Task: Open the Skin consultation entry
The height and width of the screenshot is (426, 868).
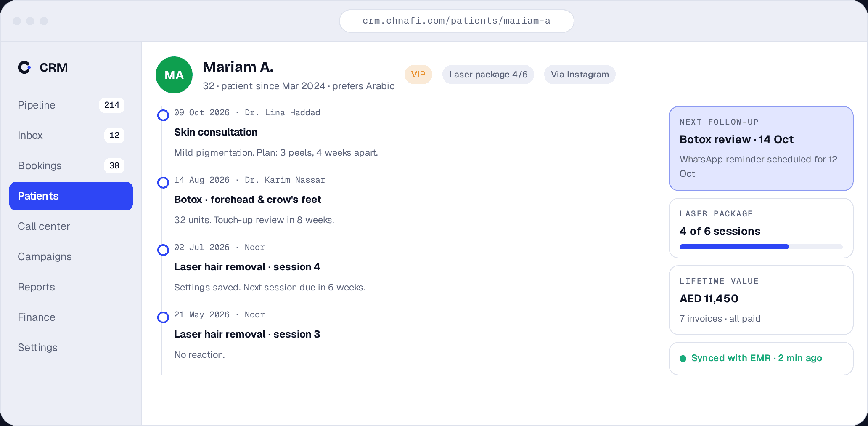Action: 216,132
